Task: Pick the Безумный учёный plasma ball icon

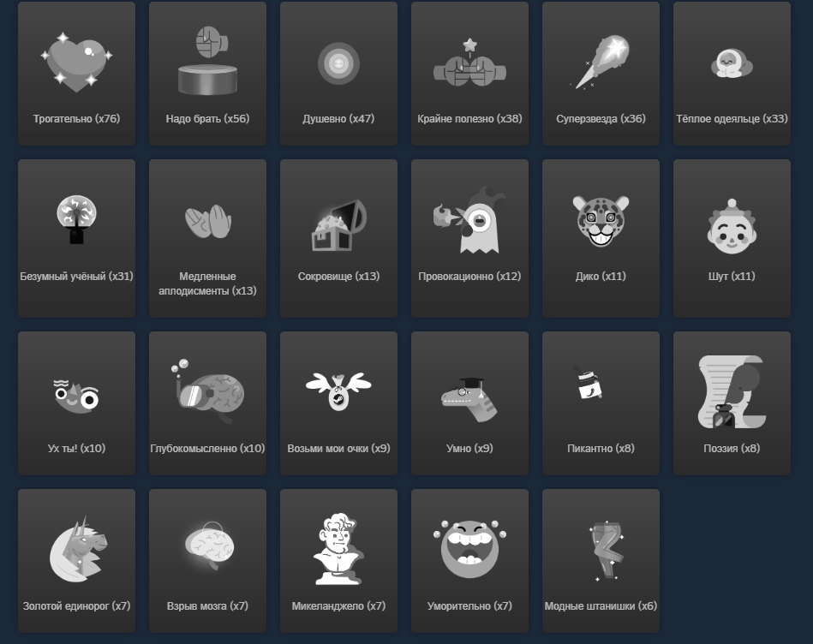Action: click(x=77, y=219)
